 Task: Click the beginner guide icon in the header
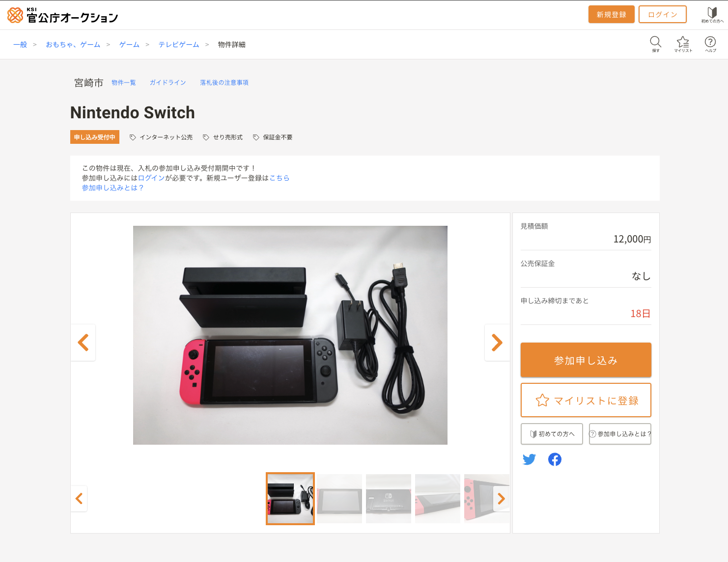(712, 15)
